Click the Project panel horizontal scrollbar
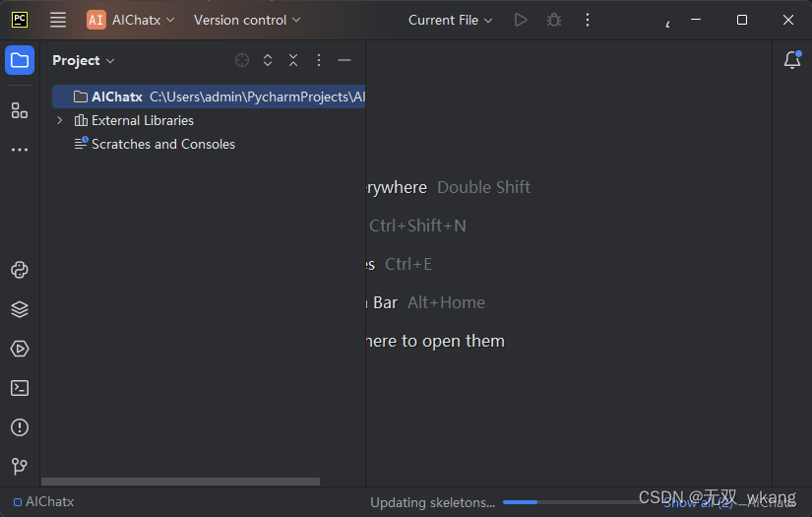 click(180, 482)
